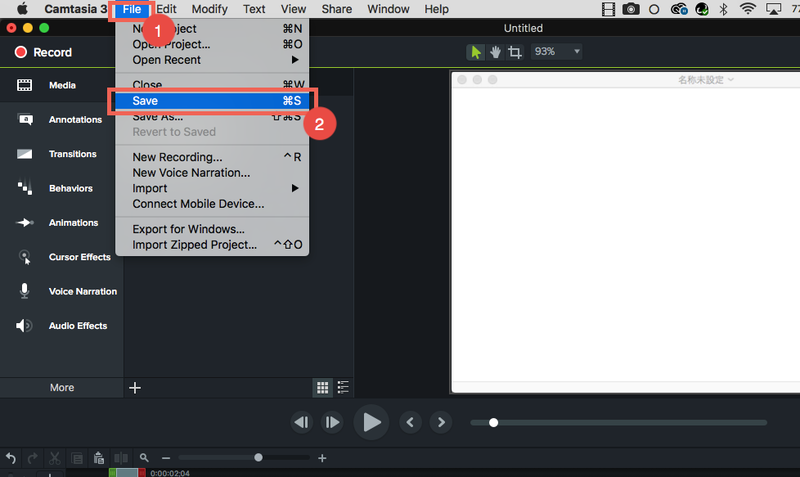Click the timeline zoom slider handle
Viewport: 800px width, 477px height.
[258, 458]
